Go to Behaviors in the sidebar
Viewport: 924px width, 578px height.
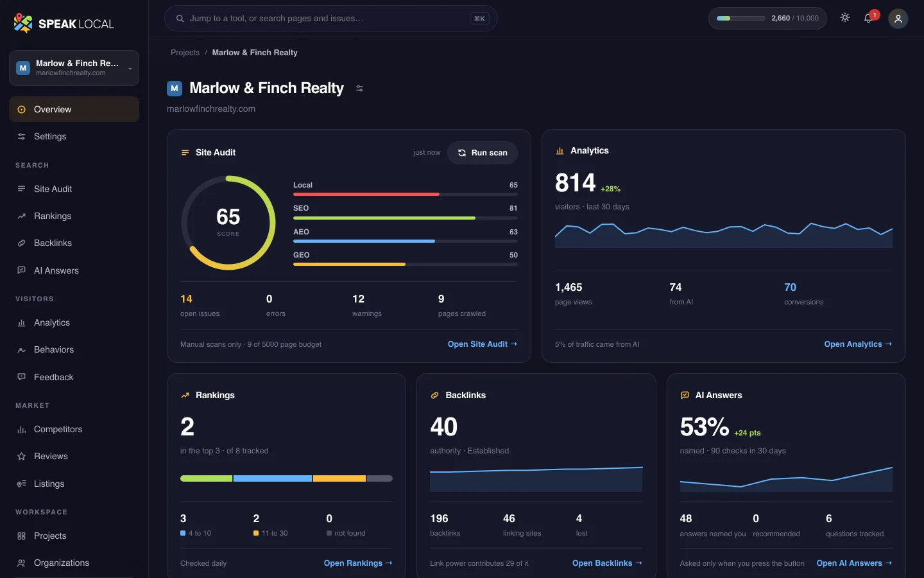point(74,349)
